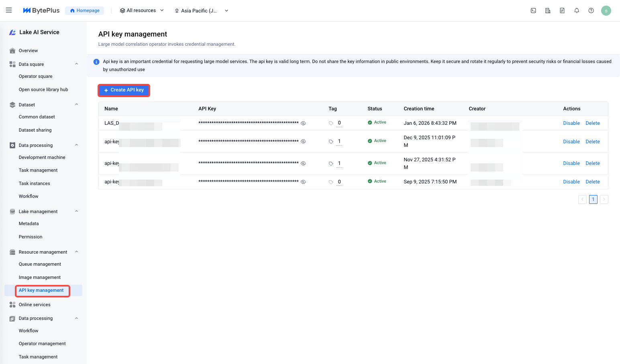Click the Create API key button
The image size is (620, 364).
[x=124, y=90]
